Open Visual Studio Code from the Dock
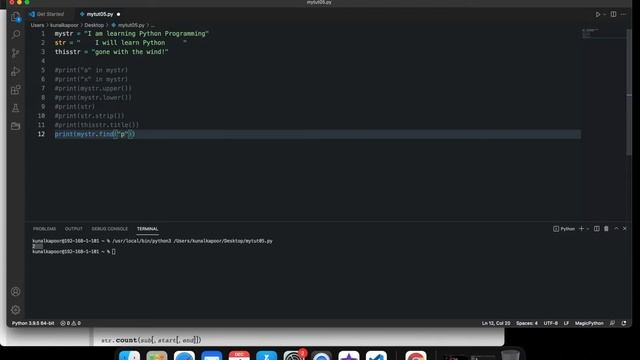This screenshot has width=640, height=360. pyautogui.click(x=376, y=356)
